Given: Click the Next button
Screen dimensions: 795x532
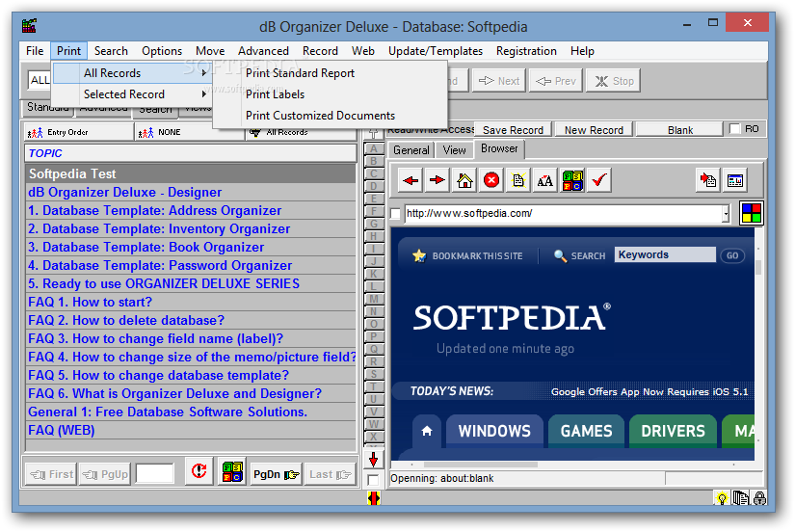Looking at the screenshot, I should 499,81.
